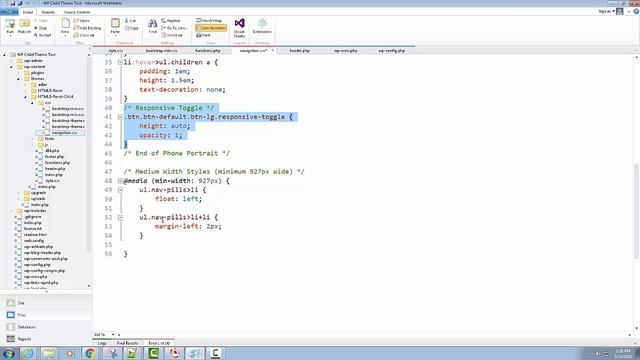Open the Databases workspace
640x360 pixels.
(46, 327)
